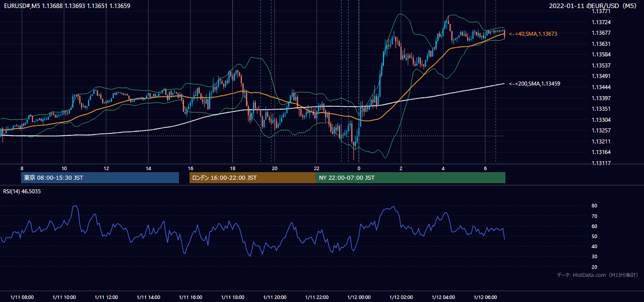
Task: Click hour tick 4 under price chart
Action: [x=443, y=168]
